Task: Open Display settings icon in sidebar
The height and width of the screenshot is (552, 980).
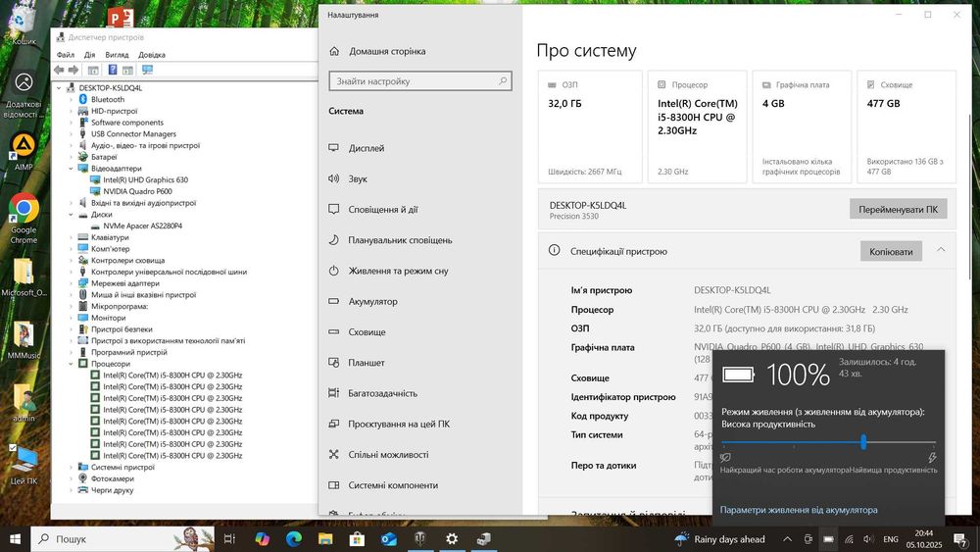Action: [334, 148]
